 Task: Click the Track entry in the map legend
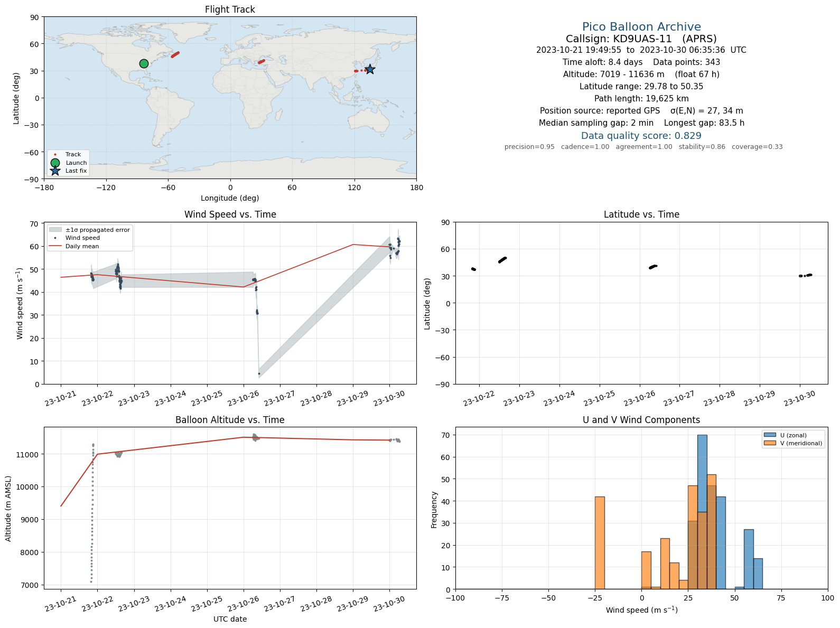point(68,154)
